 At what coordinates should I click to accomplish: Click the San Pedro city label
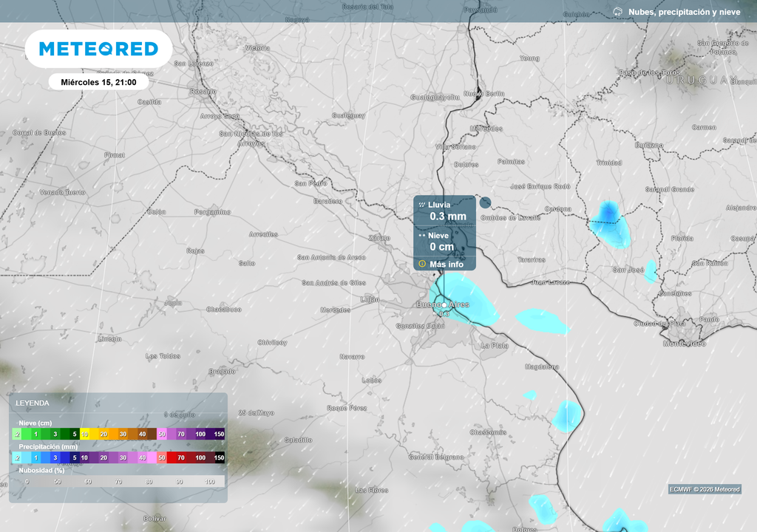311,183
